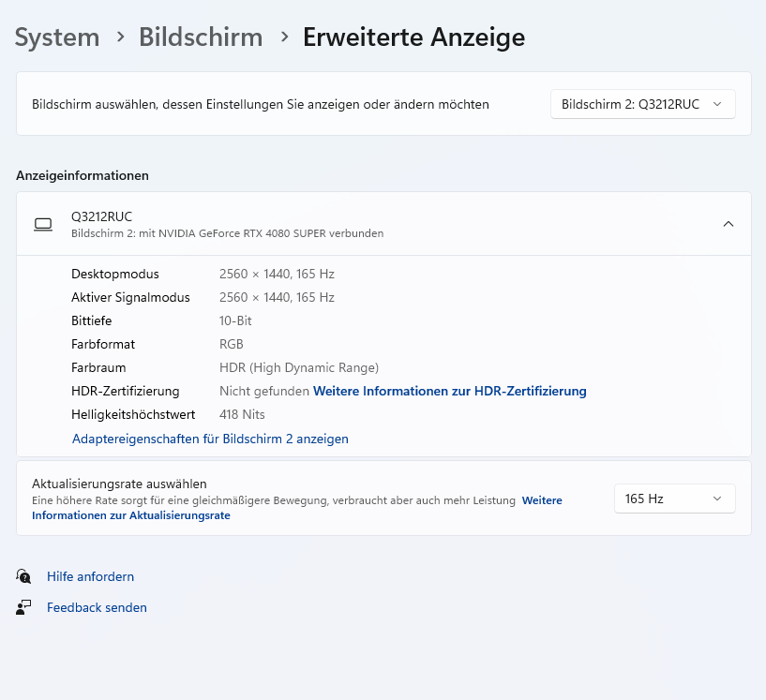
Task: Open Weitere Informationen zur HDR-Zertifizierung link
Action: pyautogui.click(x=450, y=391)
